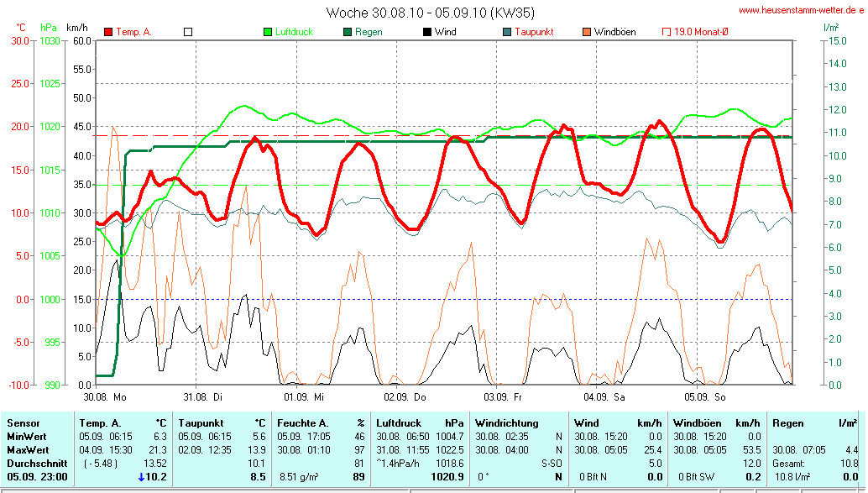Click the Regen column header in table
The image size is (868, 493).
coord(788,423)
